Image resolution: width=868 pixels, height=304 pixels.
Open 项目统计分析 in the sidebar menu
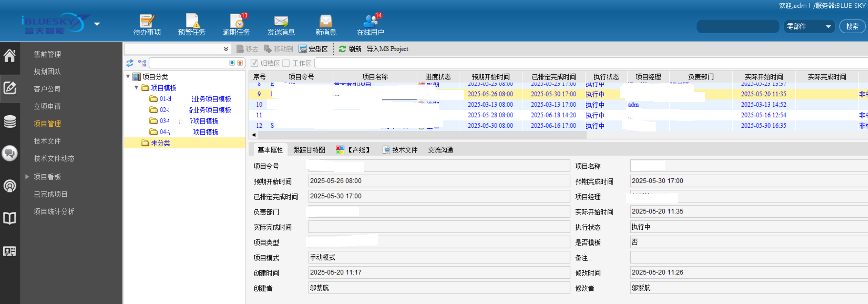click(54, 211)
